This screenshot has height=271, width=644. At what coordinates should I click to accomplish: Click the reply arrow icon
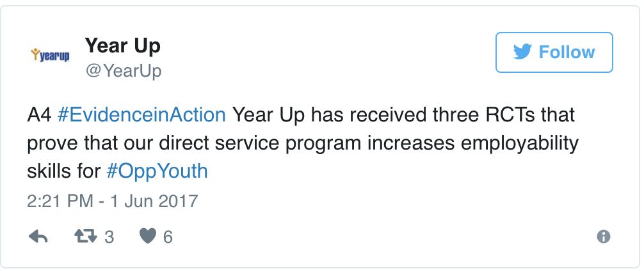pos(39,237)
